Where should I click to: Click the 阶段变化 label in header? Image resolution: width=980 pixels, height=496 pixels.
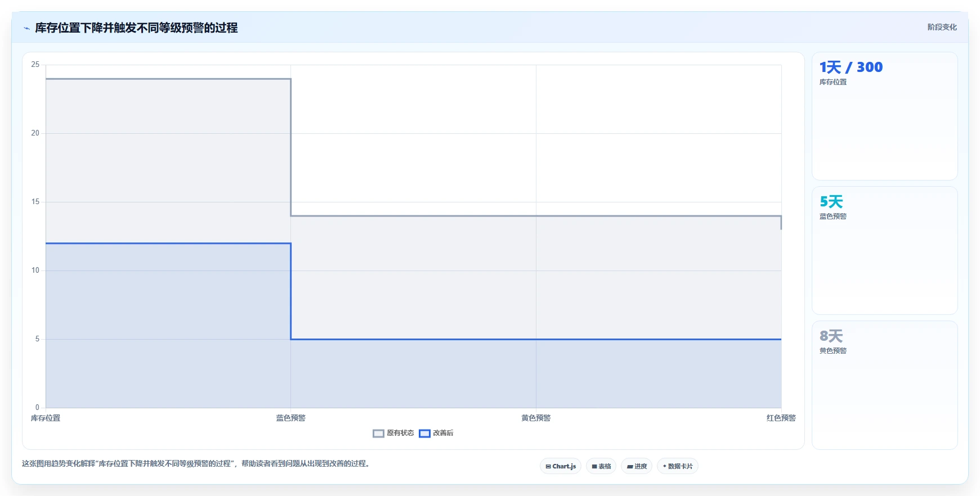[x=942, y=27]
